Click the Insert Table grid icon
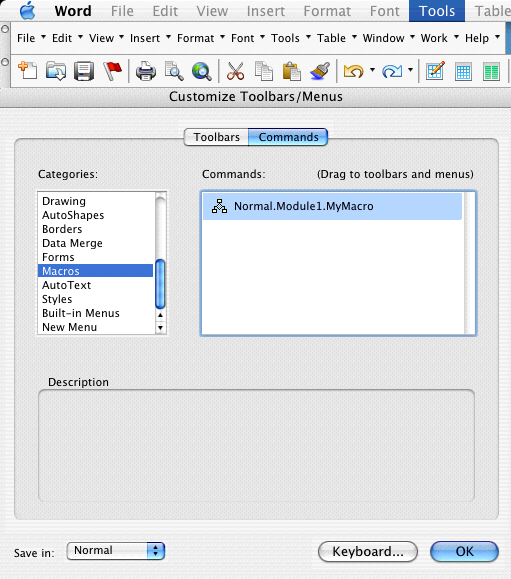Screen dimensions: 511x579 point(463,72)
